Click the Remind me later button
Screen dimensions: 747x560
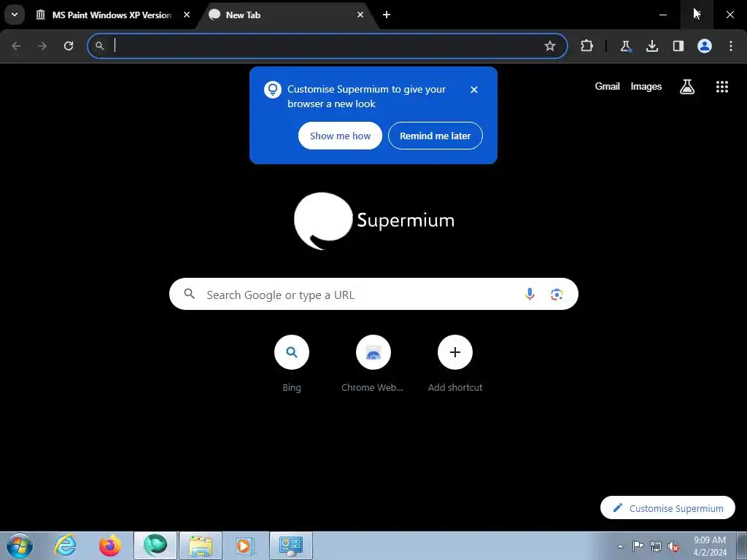pyautogui.click(x=436, y=136)
